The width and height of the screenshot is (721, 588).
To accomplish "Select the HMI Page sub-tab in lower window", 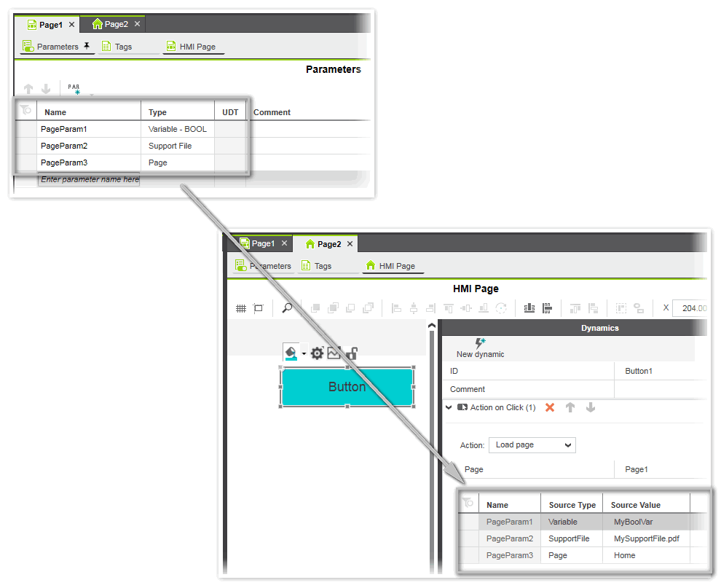I will 397,266.
